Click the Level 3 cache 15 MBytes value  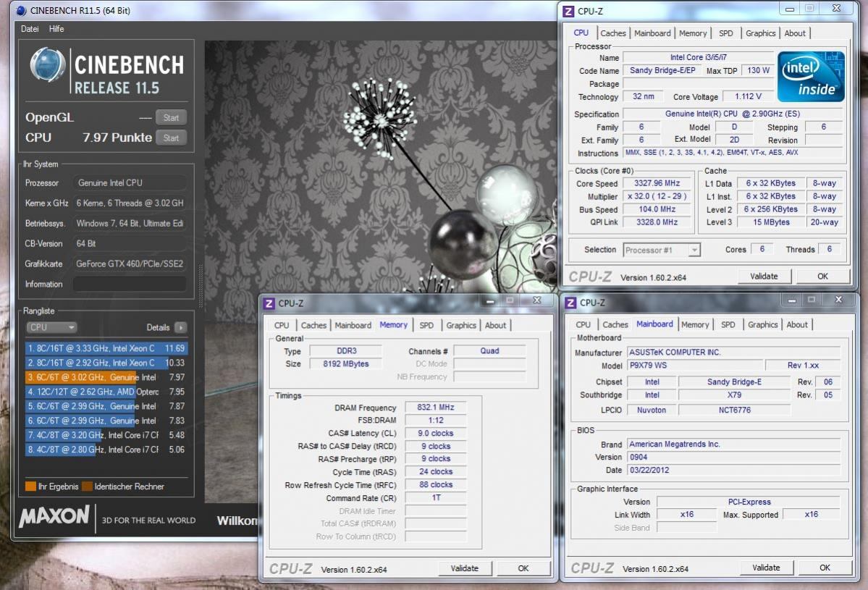pyautogui.click(x=770, y=222)
